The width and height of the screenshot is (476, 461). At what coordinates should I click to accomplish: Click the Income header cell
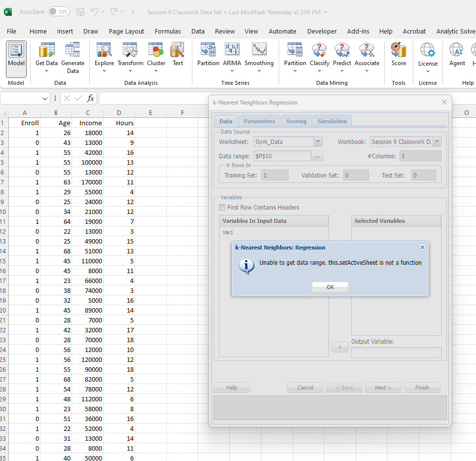(88, 123)
